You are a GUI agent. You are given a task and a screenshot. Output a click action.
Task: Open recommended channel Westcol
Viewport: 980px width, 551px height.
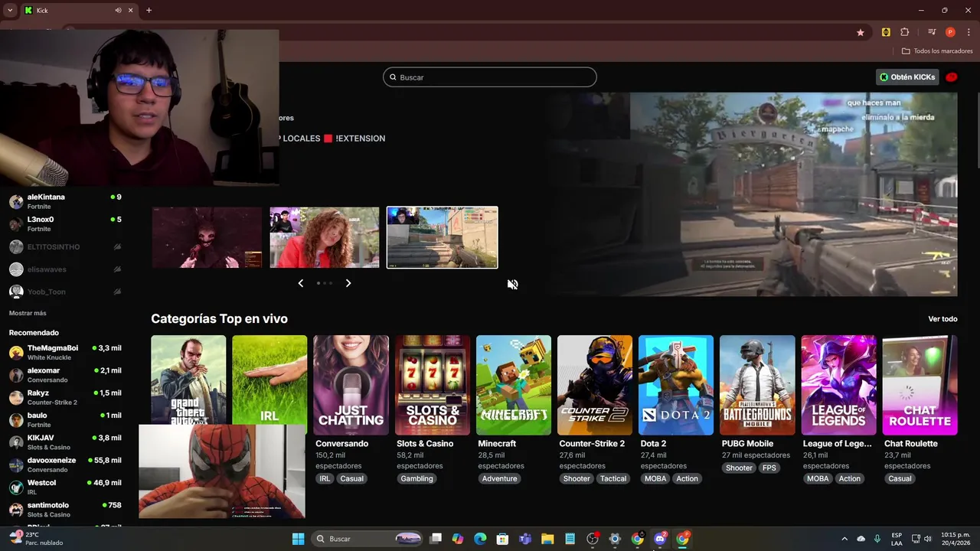65,487
